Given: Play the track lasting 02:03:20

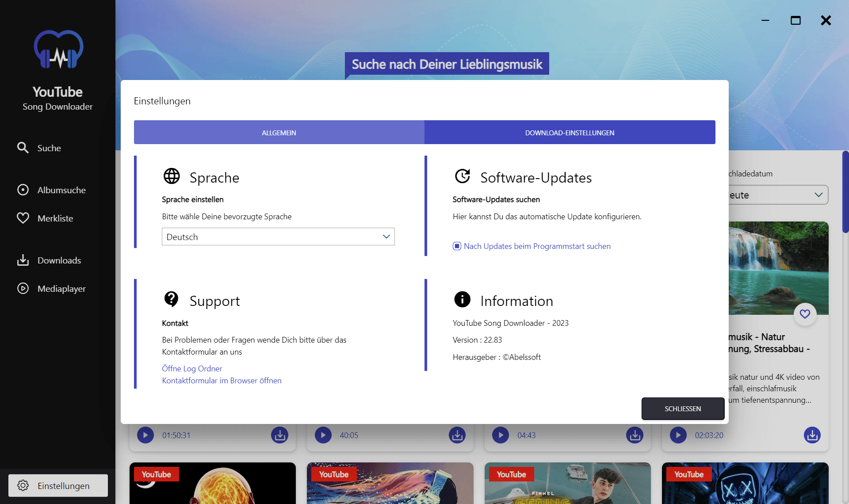Looking at the screenshot, I should 678,435.
